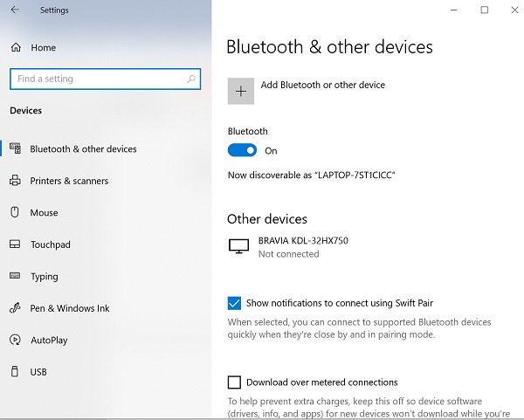Select BRAVIA KDL-32HX750 device name

point(303,240)
